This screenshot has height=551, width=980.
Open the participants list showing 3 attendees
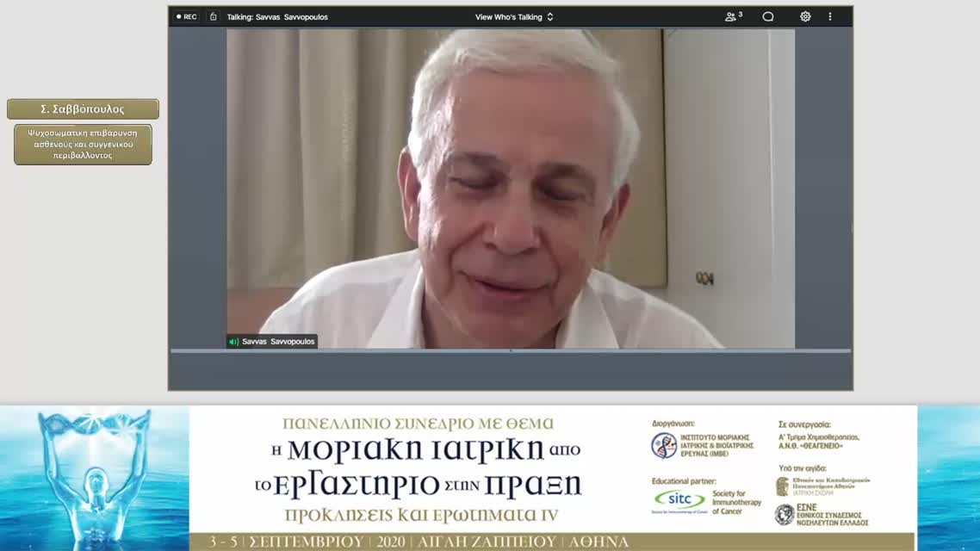(731, 16)
